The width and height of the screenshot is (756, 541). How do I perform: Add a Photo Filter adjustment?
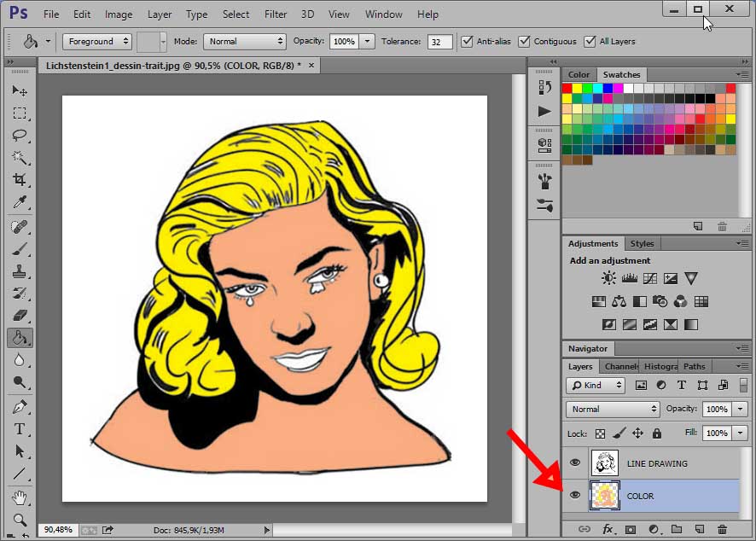[660, 302]
